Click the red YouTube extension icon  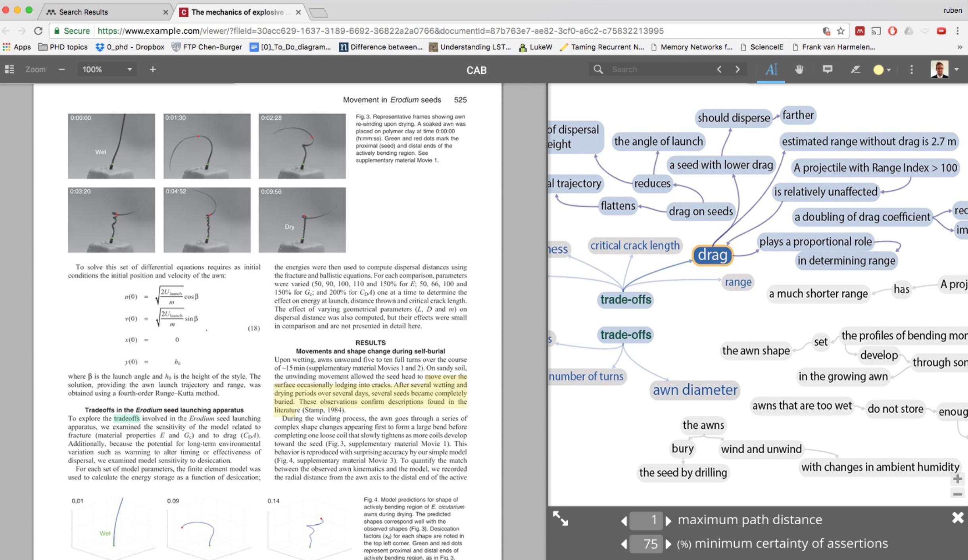pos(941,31)
